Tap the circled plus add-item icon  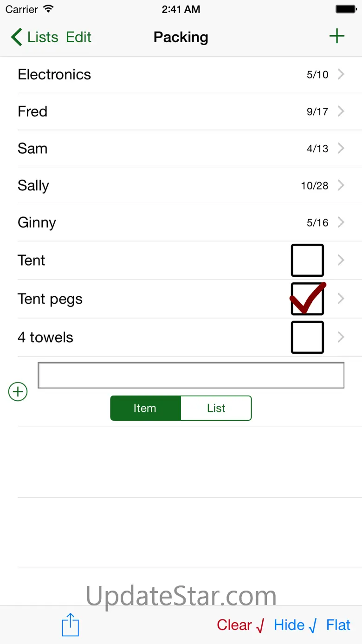18,392
